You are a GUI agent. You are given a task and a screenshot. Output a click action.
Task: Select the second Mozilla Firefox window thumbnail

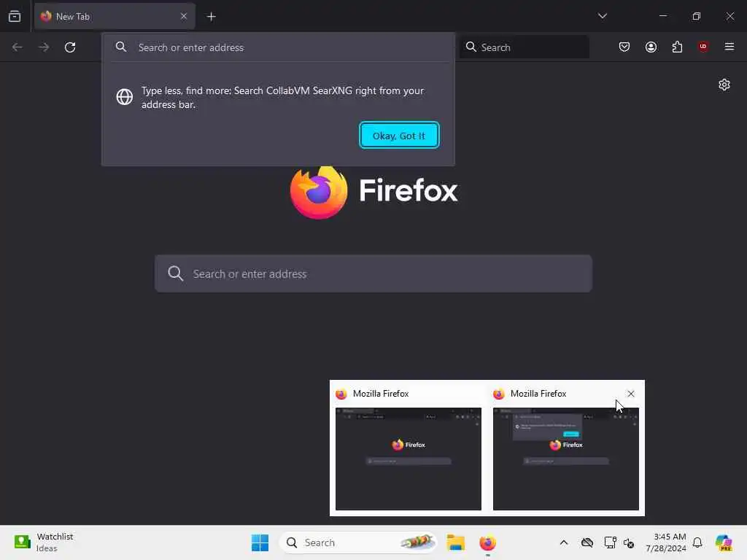pyautogui.click(x=566, y=459)
